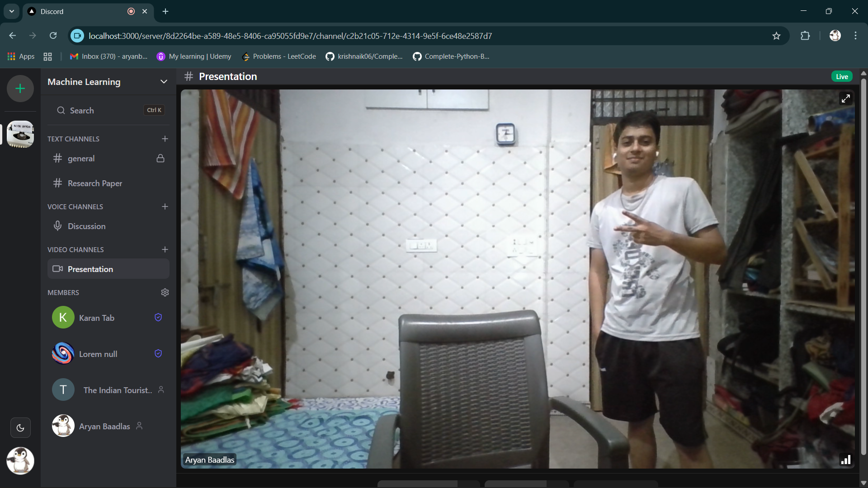Viewport: 868px width, 488px height.
Task: Open the Research Paper channel
Action: coord(95,183)
